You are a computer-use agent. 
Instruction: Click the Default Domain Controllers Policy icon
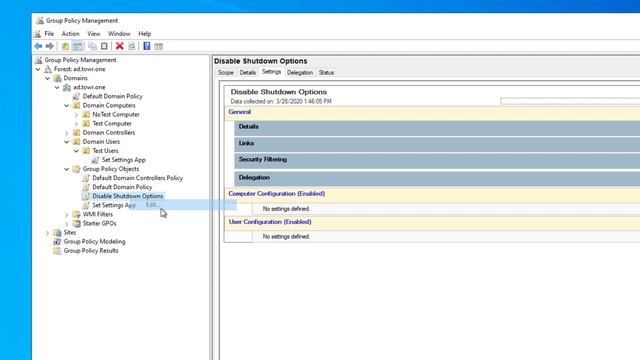coord(86,178)
